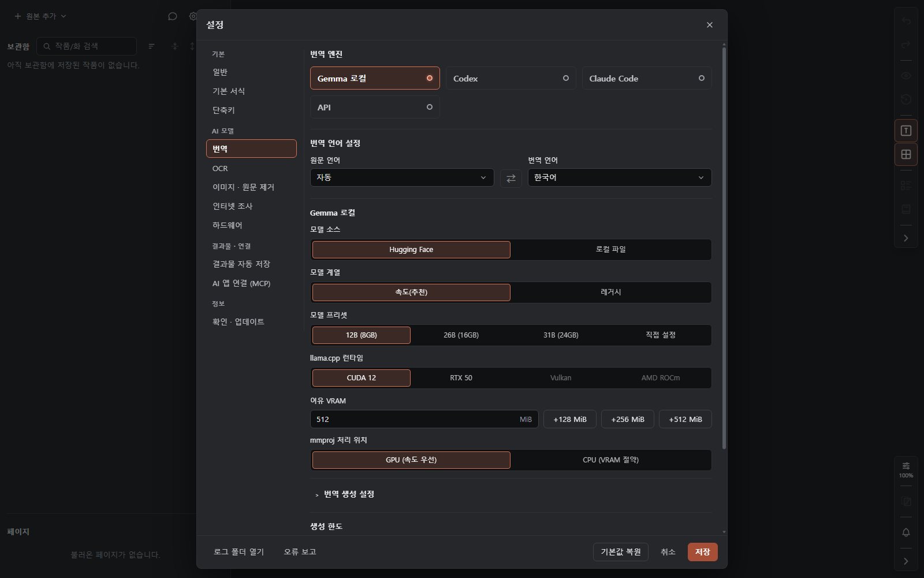Click the eye preview icon in right toolbar
This screenshot has width=924, height=578.
point(906,76)
